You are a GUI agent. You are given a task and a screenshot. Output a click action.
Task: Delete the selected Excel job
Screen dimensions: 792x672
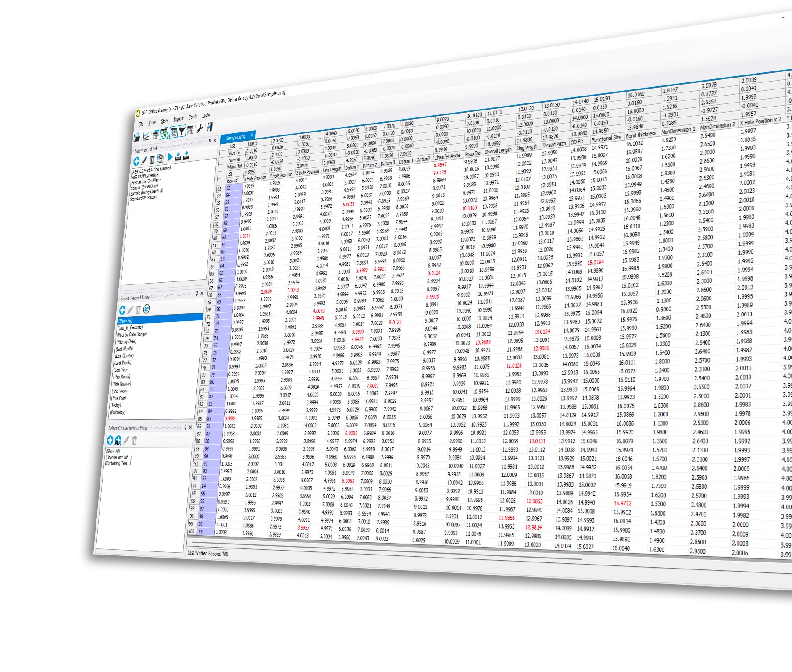point(152,160)
